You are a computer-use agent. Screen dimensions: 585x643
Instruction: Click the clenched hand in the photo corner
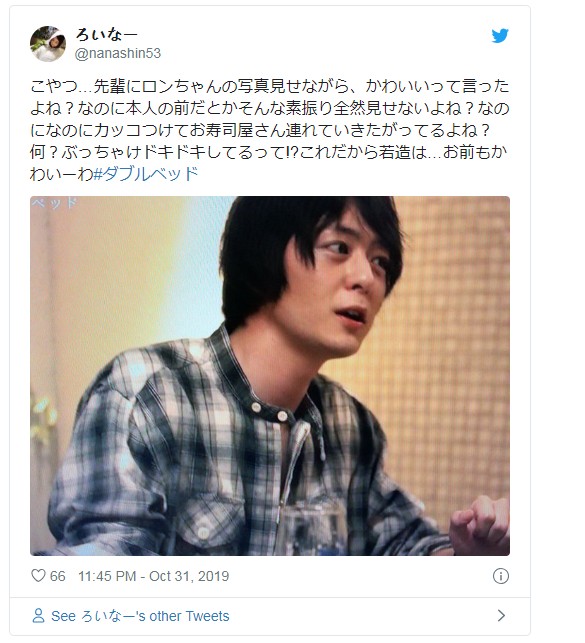[x=480, y=525]
